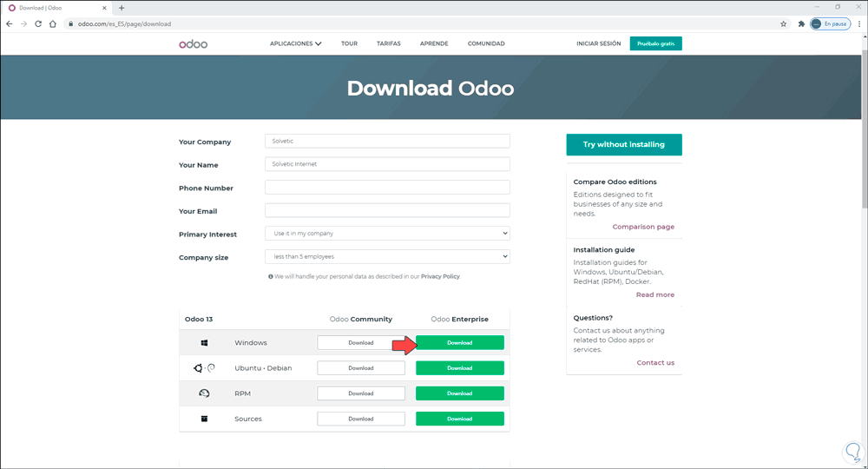Focus the Your Email field
This screenshot has width=868, height=469.
(387, 210)
